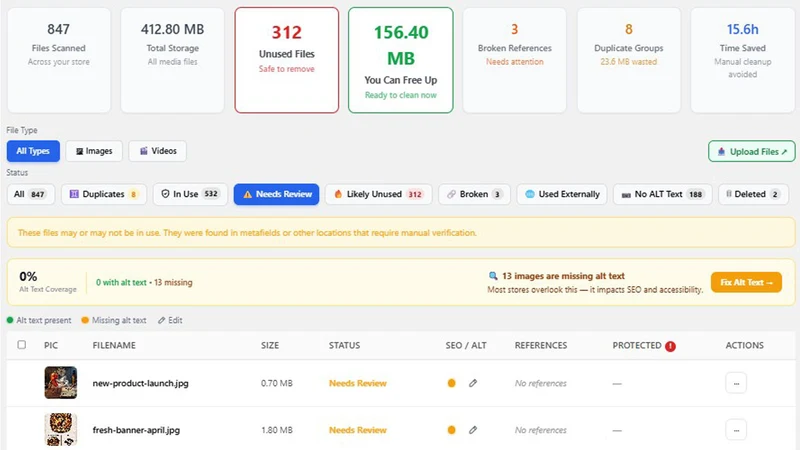Select the All Types file filter
Viewport: 800px width, 450px height.
(33, 151)
